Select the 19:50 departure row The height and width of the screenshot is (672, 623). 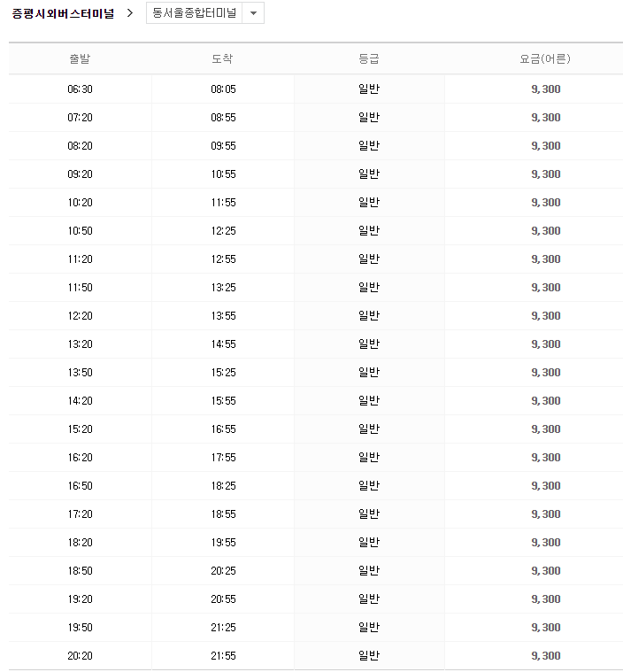pyautogui.click(x=316, y=628)
